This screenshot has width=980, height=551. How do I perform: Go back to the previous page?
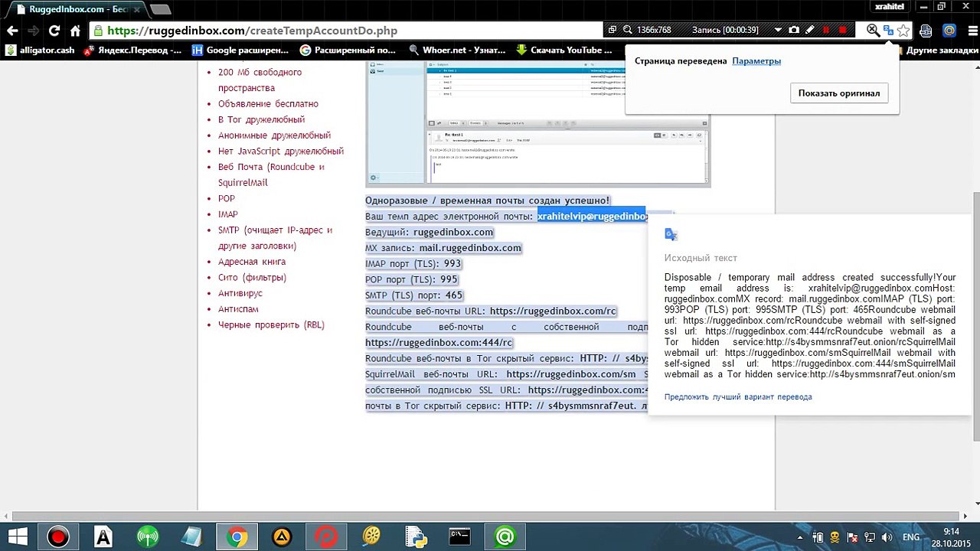12,31
